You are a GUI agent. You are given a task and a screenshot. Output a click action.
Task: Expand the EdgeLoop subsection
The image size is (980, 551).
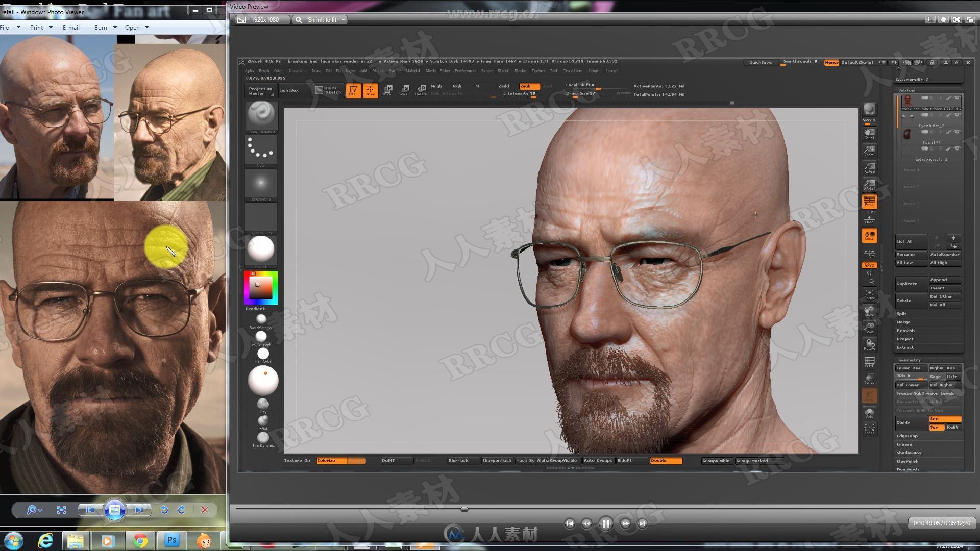[x=907, y=436]
